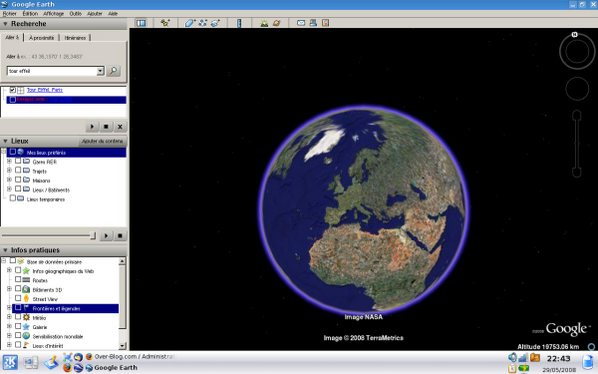This screenshot has height=374, width=598.
Task: Switch to Over-Blog.com Firefox taskbar window
Action: point(130,356)
